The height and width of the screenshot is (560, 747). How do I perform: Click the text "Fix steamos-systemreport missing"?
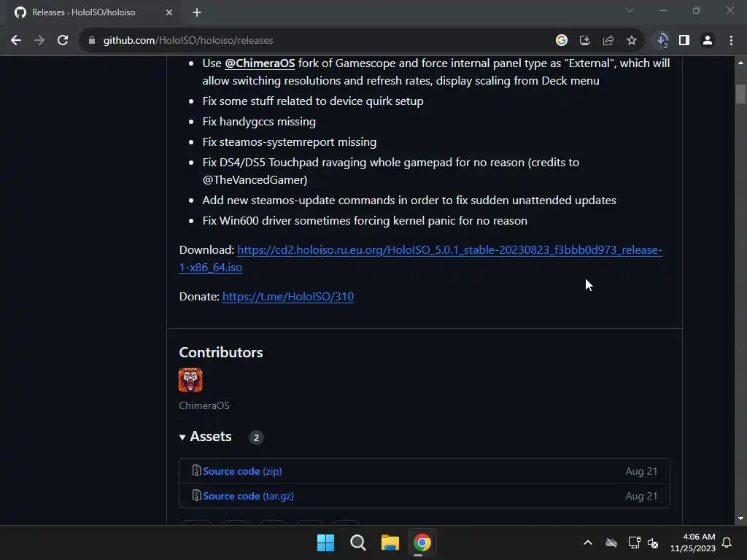289,142
